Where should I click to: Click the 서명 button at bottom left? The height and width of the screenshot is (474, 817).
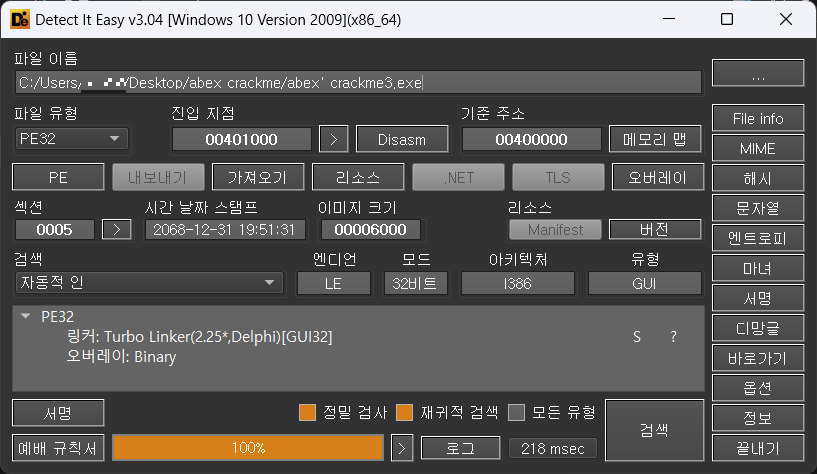coord(58,413)
